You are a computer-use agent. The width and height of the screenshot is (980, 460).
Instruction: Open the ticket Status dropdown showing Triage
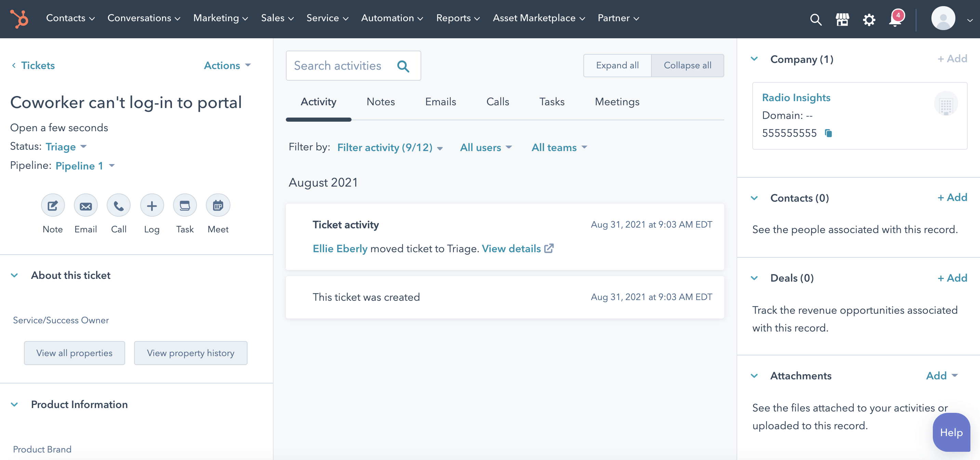(x=66, y=147)
